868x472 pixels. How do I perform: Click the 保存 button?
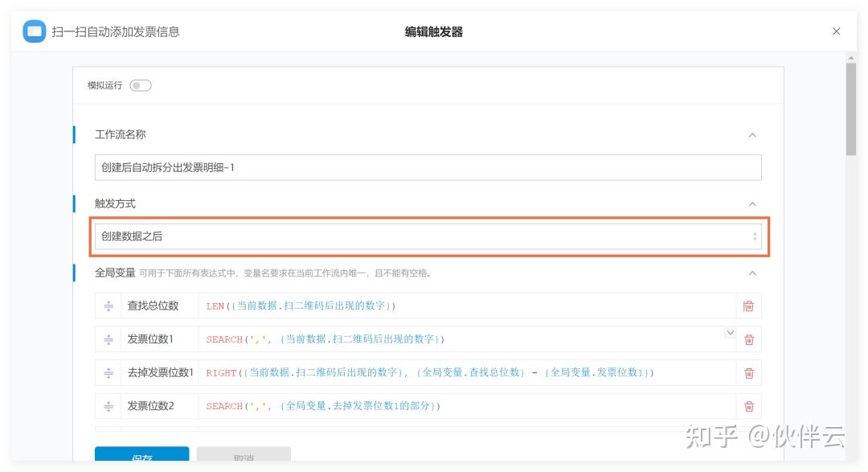click(141, 456)
